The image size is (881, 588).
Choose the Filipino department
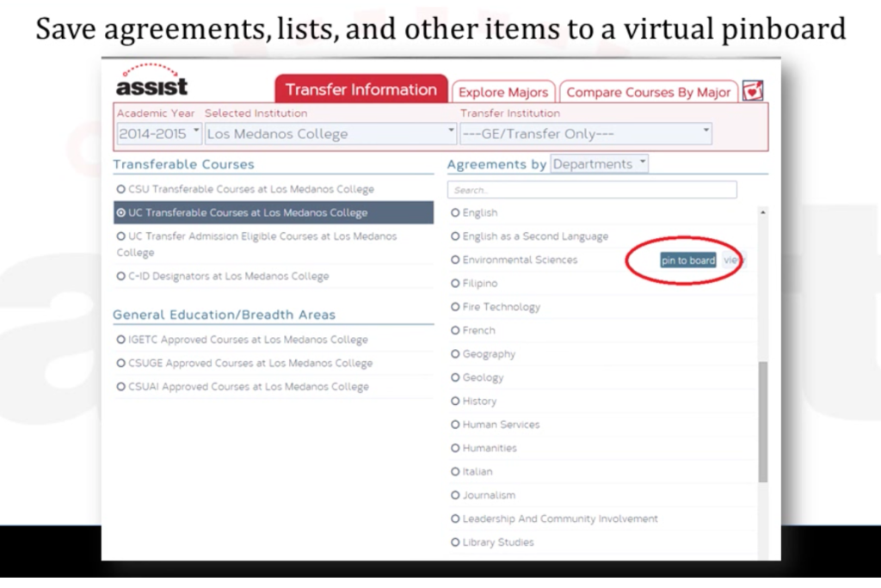coord(474,284)
